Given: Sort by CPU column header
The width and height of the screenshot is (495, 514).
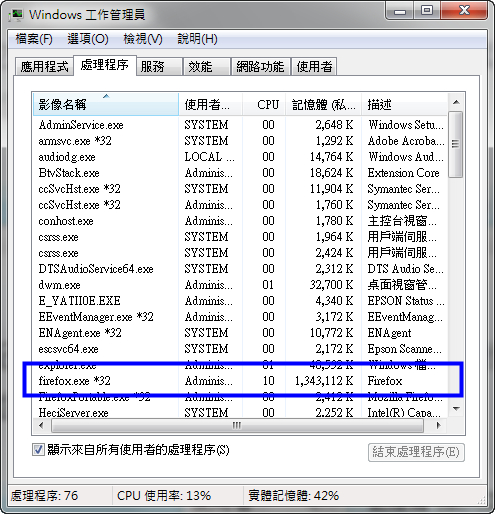Looking at the screenshot, I should coord(264,105).
